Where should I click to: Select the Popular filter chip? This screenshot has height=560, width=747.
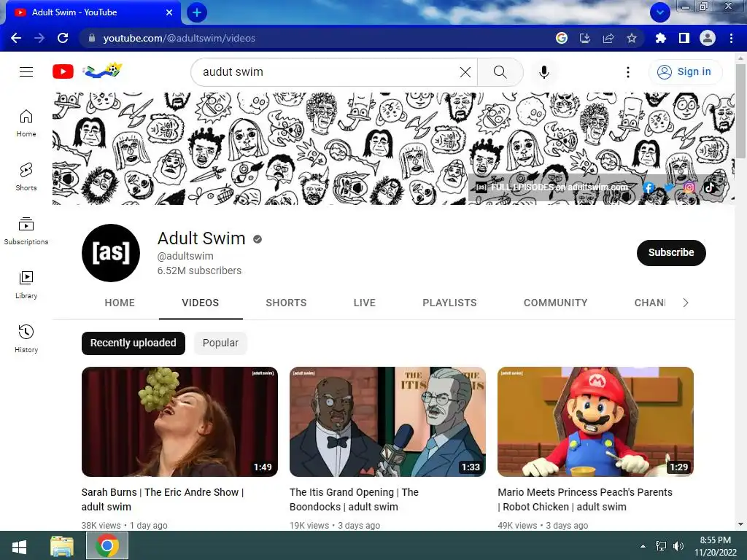[220, 343]
